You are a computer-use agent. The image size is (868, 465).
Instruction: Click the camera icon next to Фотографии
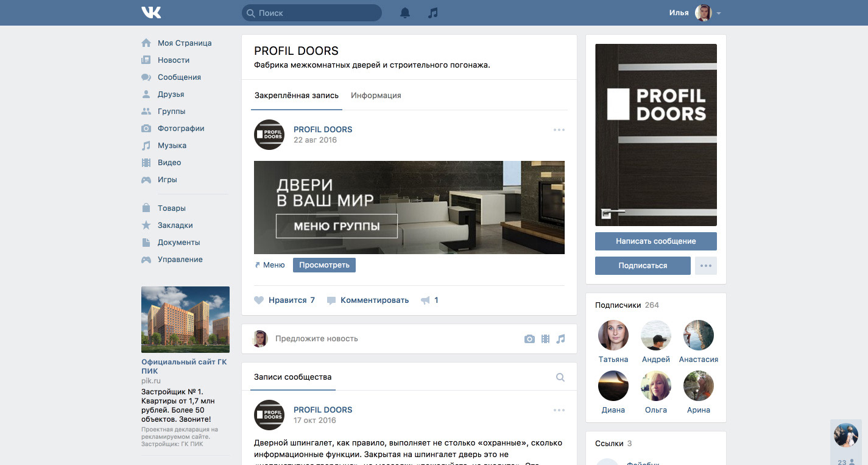[146, 129]
